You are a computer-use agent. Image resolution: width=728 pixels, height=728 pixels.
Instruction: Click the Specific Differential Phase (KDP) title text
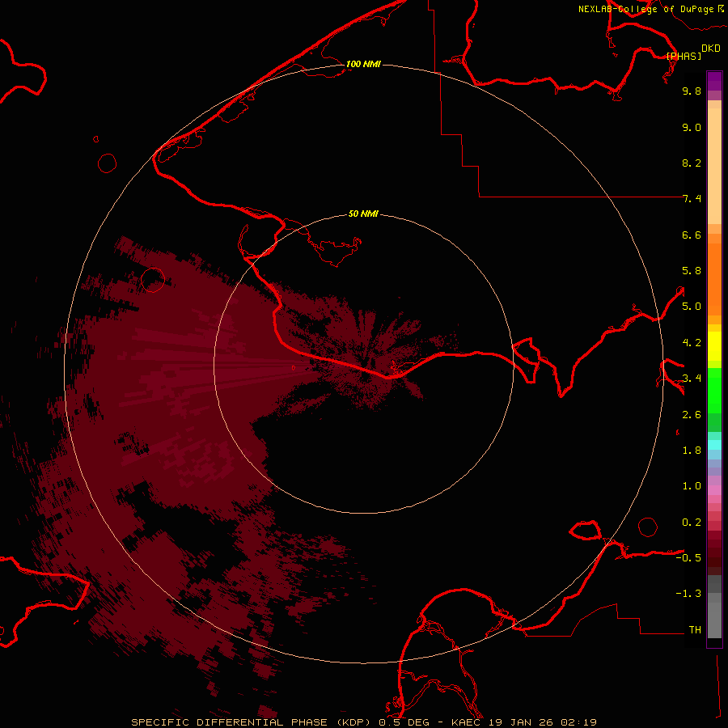(253, 722)
